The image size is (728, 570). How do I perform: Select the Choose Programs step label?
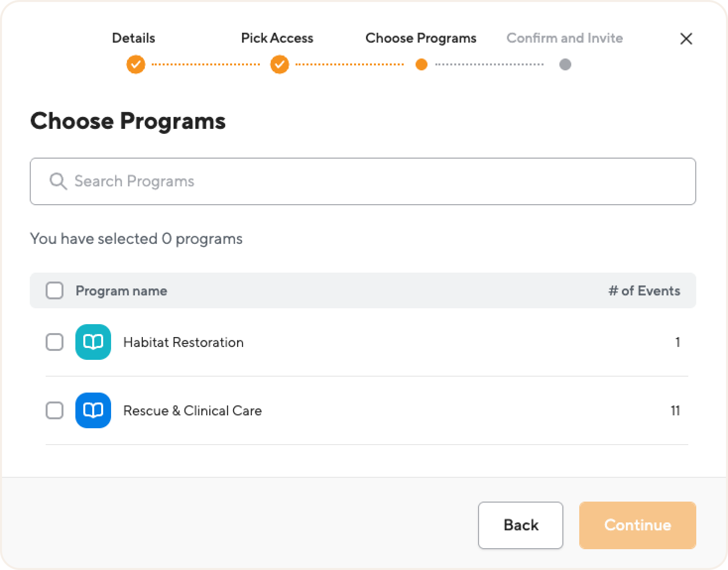click(421, 38)
